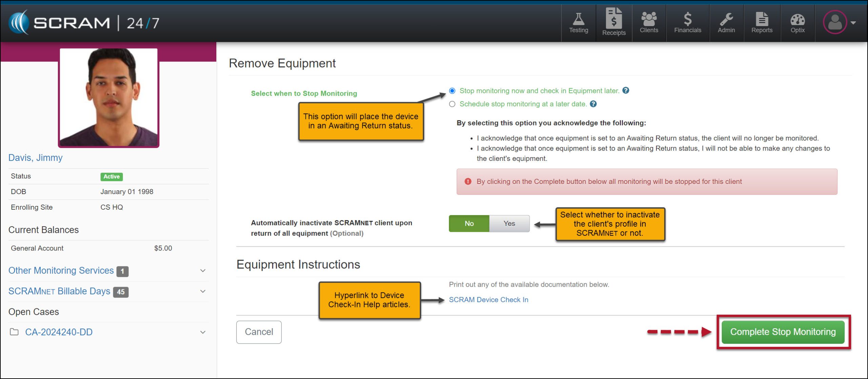Select Stop monitoring now radio button
The image size is (868, 379).
(452, 91)
